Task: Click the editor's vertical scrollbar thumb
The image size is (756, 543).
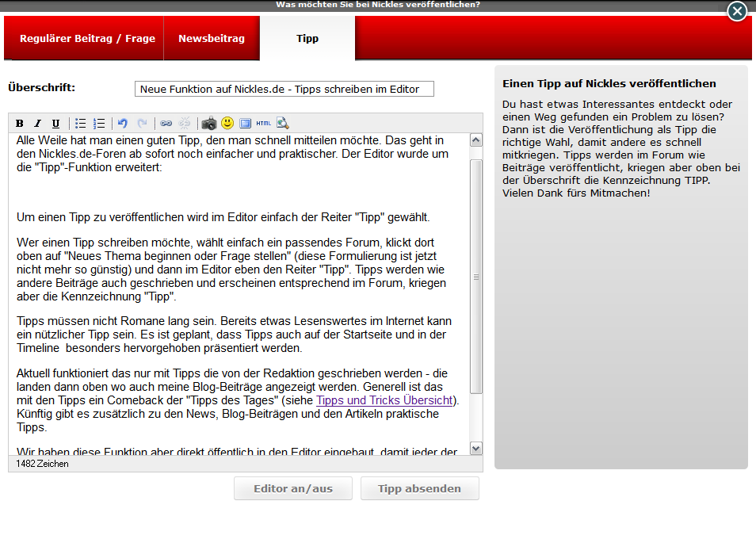Action: [476, 277]
